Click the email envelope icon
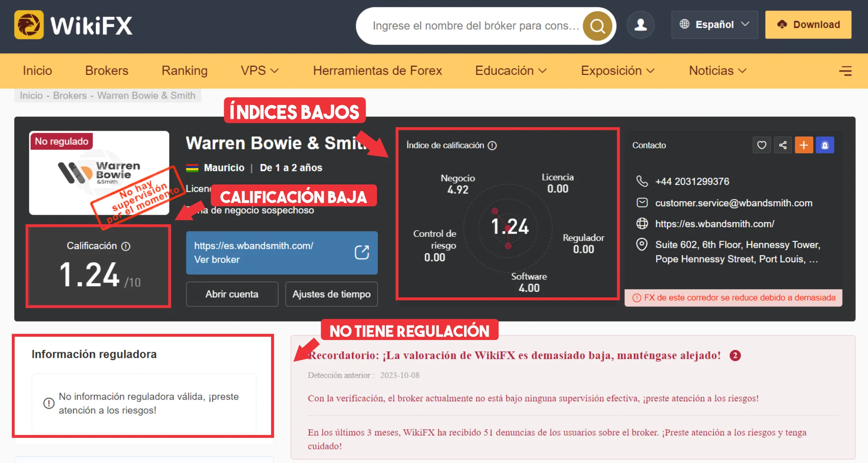Screen dimensions: 868x463 [642, 203]
